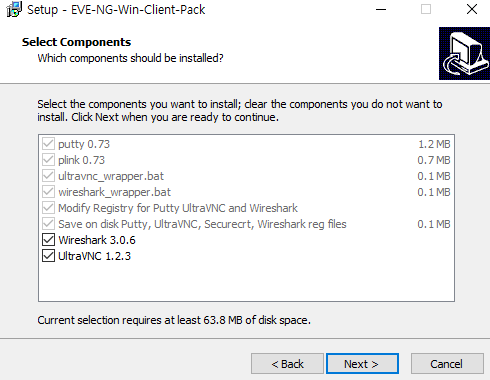The height and width of the screenshot is (380, 490).
Task: Click the Modify Registry for Putty checkbox
Action: [49, 208]
